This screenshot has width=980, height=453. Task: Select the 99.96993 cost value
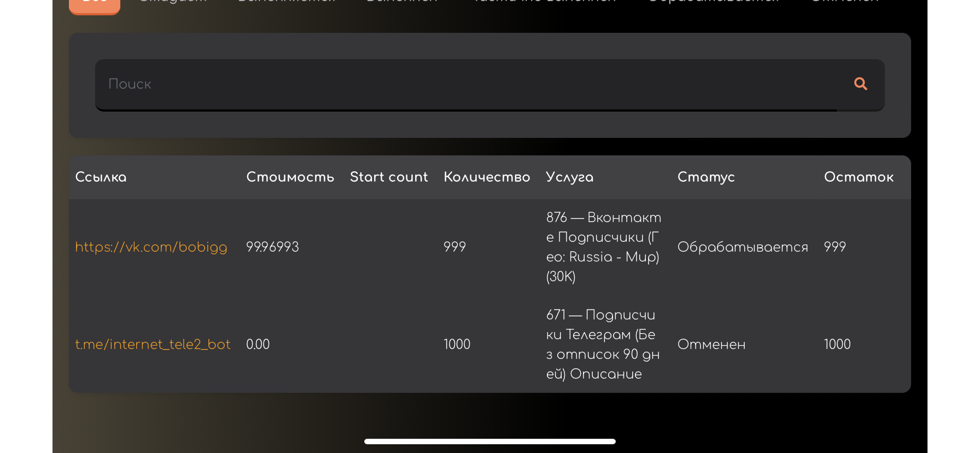tap(272, 247)
